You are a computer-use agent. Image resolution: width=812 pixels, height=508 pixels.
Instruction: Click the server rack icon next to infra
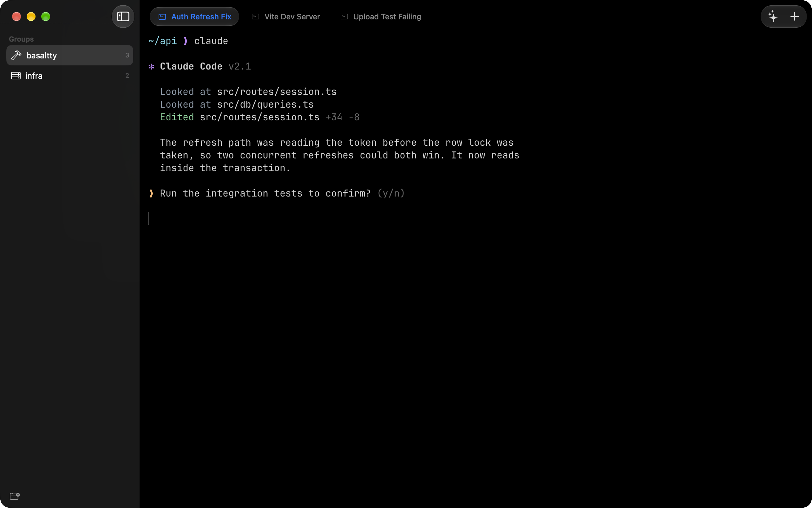pyautogui.click(x=16, y=76)
